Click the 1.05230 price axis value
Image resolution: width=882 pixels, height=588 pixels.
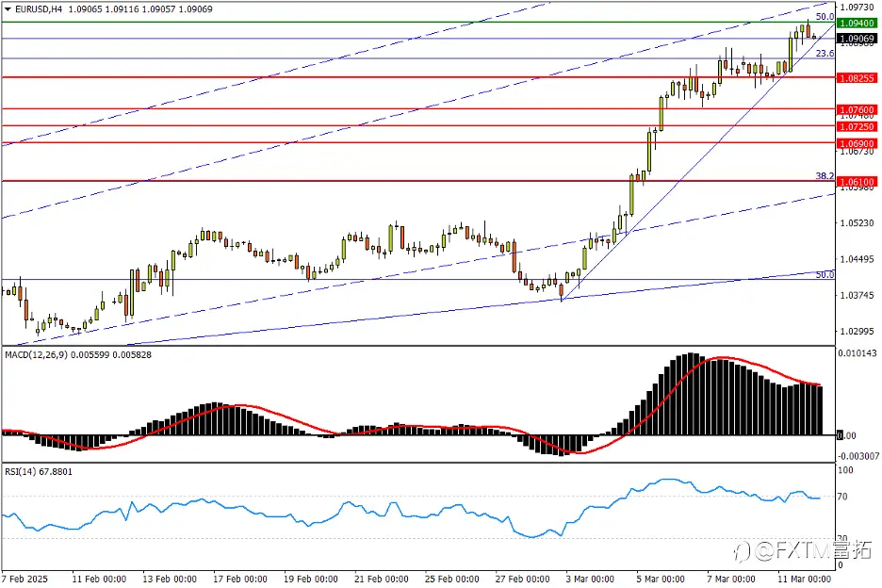pyautogui.click(x=857, y=222)
